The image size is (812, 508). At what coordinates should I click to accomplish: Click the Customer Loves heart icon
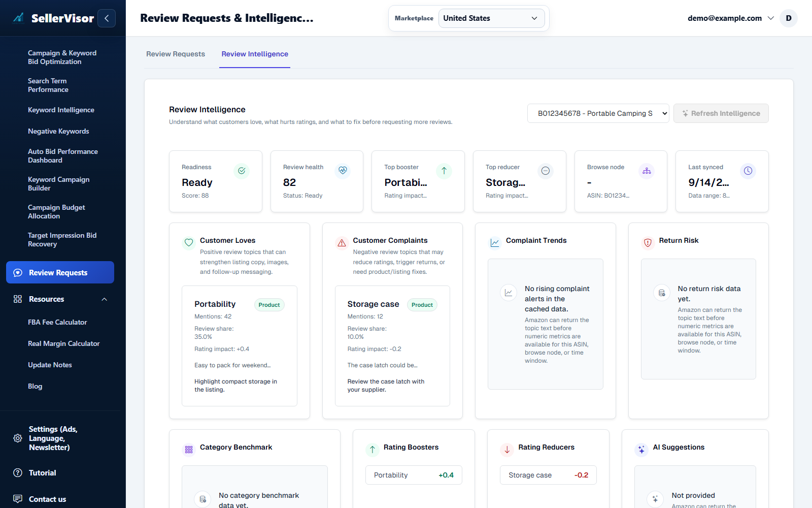[x=189, y=243]
